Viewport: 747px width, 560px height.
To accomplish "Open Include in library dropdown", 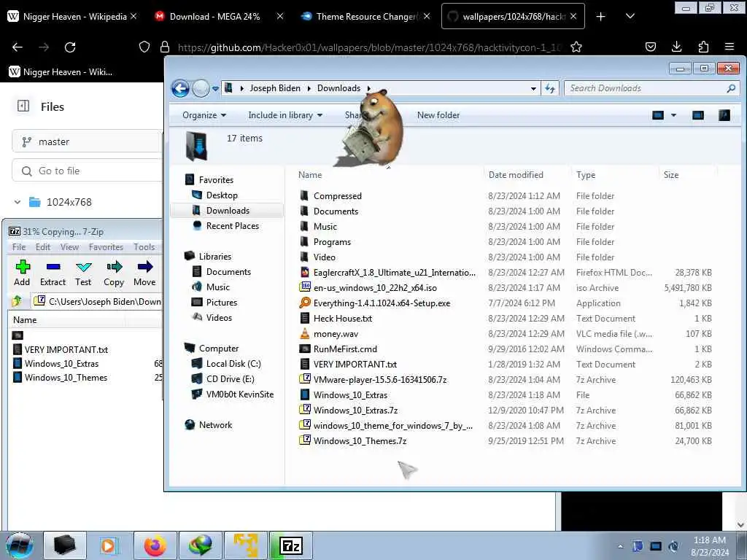I will tap(285, 115).
